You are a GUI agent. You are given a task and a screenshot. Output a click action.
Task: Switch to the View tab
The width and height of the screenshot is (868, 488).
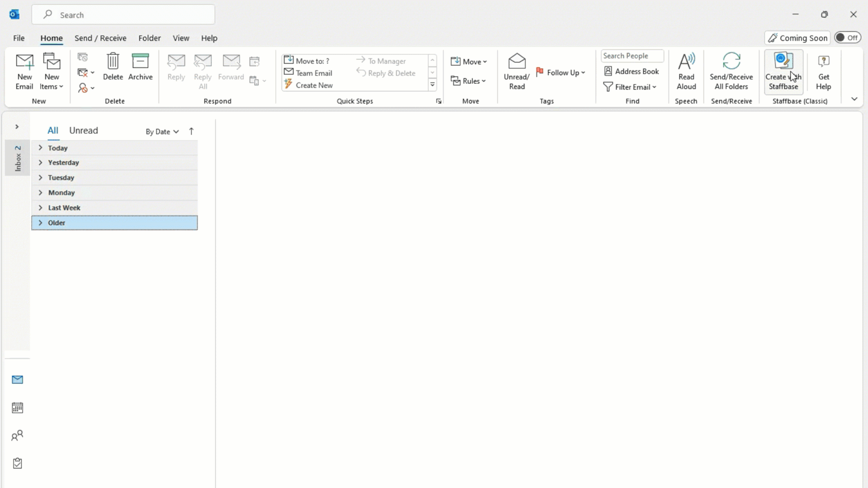[181, 38]
